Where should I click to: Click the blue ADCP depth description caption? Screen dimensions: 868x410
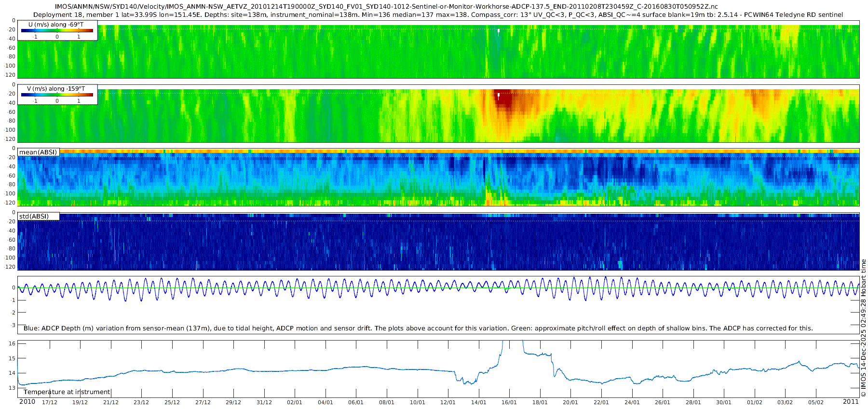point(418,328)
